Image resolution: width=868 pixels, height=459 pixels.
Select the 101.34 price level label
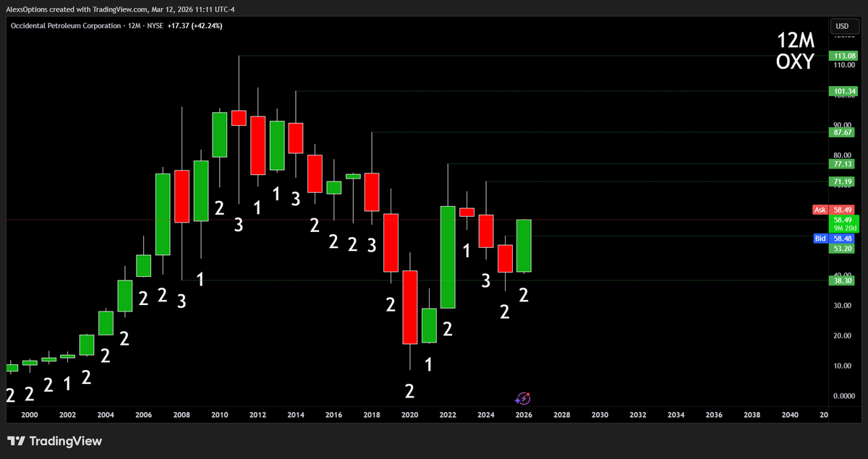(843, 91)
